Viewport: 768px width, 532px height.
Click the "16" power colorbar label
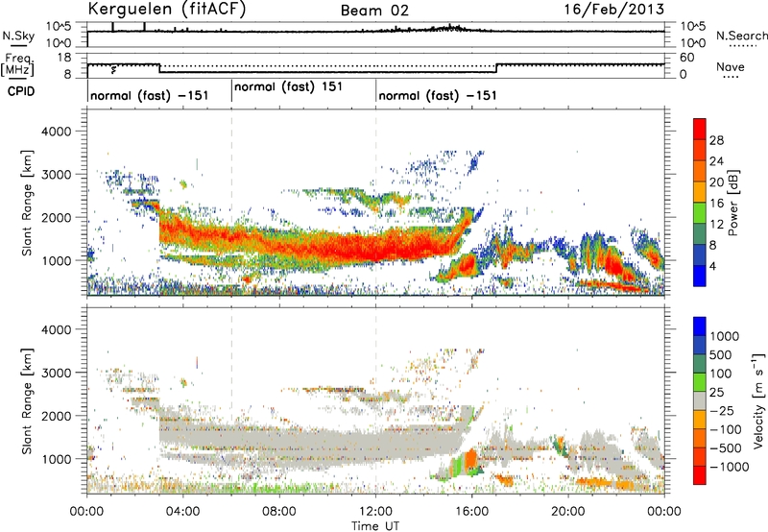[716, 204]
